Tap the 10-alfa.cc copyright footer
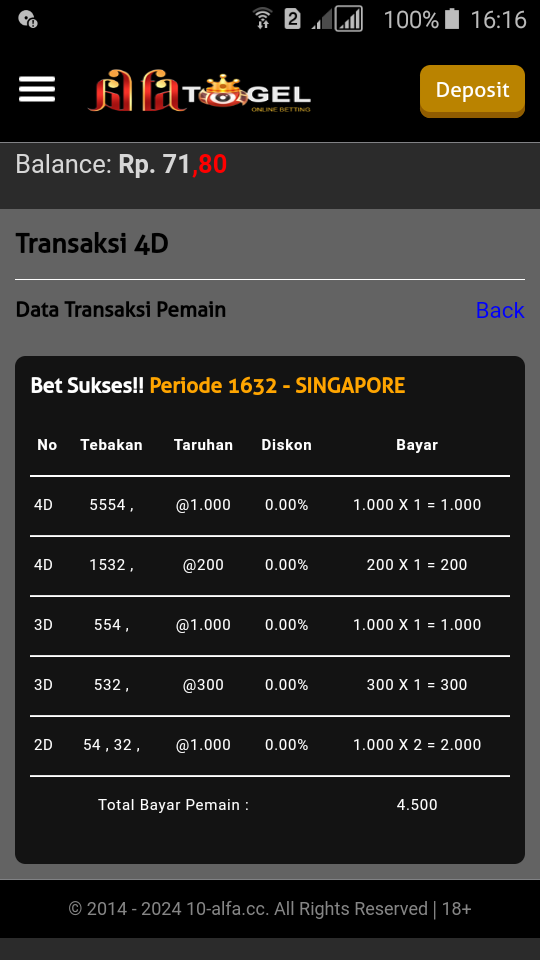Screen dimensions: 540x960 [x=270, y=909]
